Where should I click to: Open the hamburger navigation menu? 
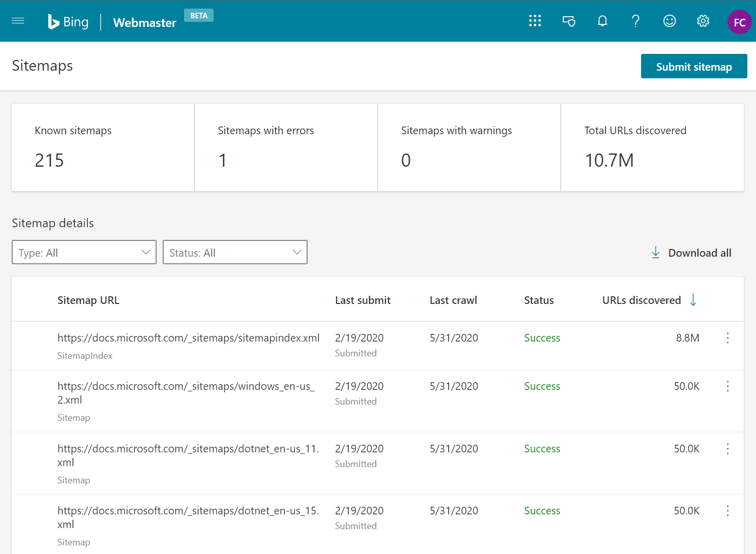pos(18,21)
